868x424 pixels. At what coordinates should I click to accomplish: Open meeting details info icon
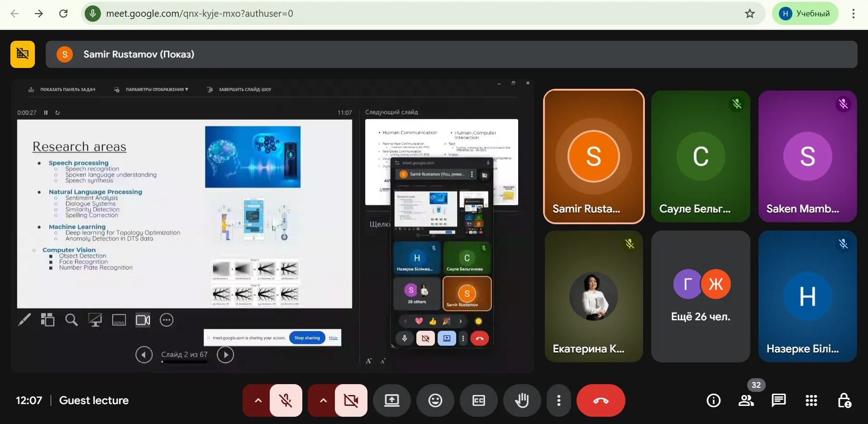(713, 400)
